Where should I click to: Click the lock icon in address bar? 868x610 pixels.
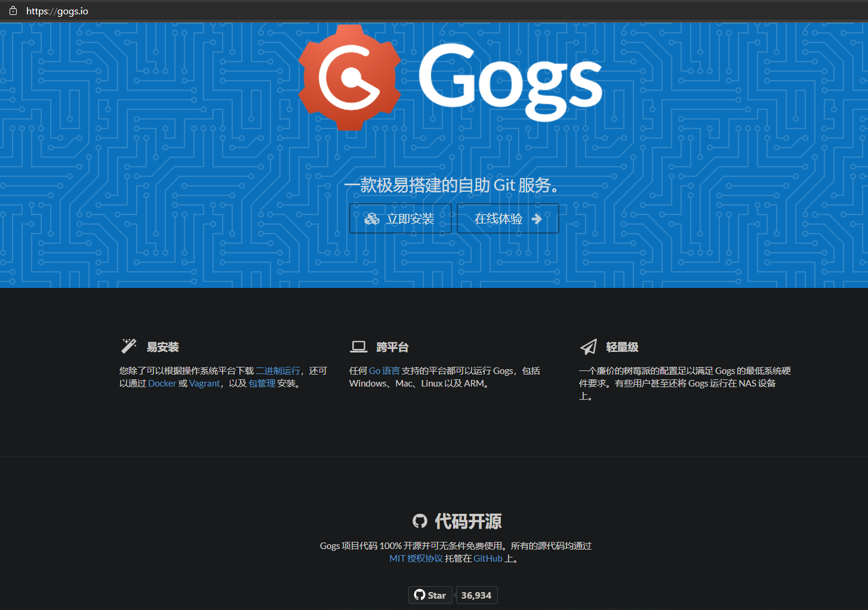pos(13,11)
